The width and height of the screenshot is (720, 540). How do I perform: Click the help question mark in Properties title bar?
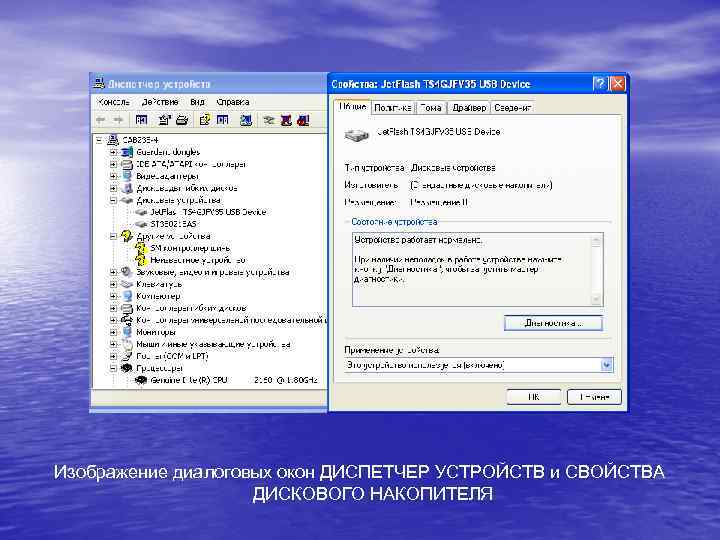click(x=600, y=84)
